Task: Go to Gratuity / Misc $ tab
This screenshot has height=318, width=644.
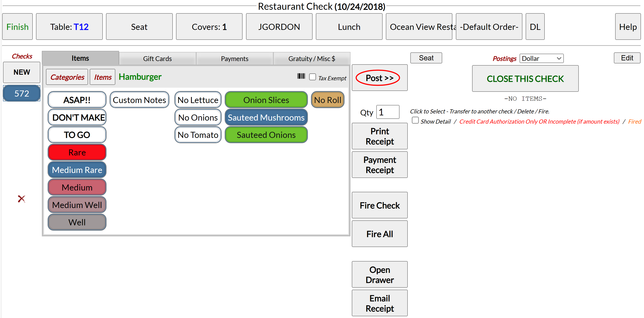Action: coord(311,59)
